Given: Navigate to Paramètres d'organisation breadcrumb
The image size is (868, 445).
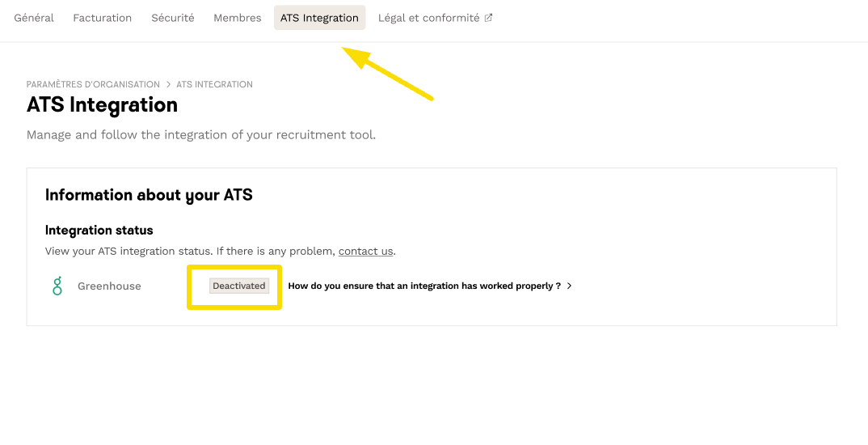Looking at the screenshot, I should [x=93, y=84].
